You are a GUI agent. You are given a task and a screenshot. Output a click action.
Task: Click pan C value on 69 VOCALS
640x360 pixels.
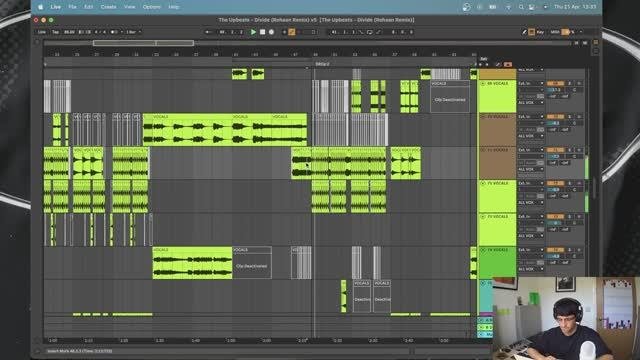(x=574, y=90)
